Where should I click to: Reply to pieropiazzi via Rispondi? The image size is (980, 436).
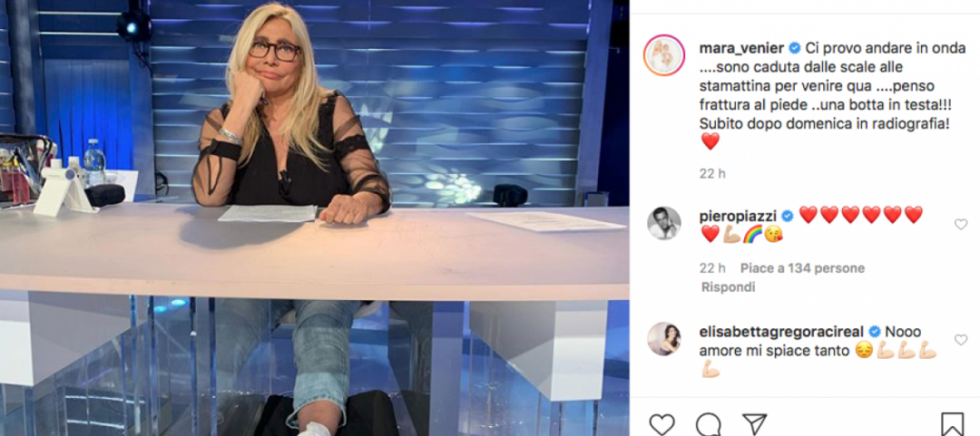pos(728,287)
